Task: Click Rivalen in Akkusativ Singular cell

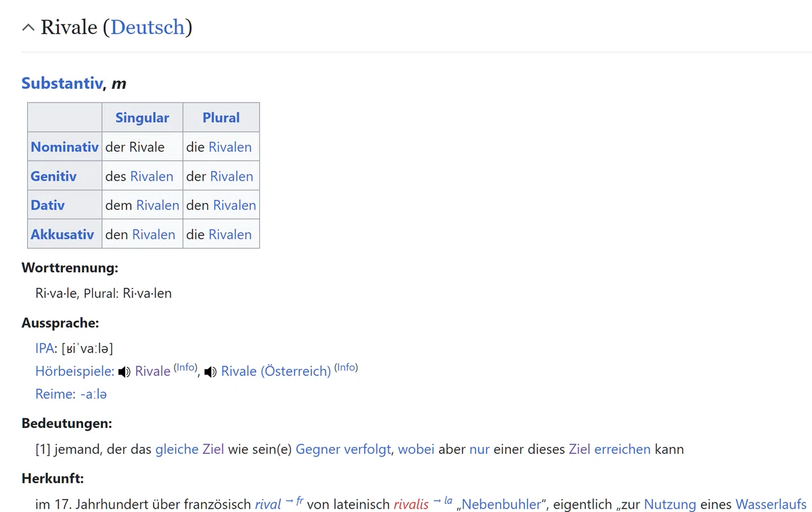Action: click(x=154, y=234)
